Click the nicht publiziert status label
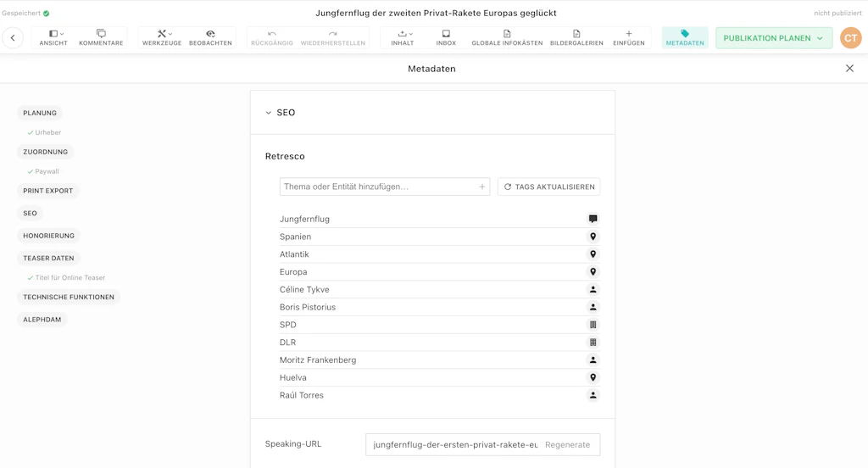Image resolution: width=868 pixels, height=468 pixels. tap(837, 13)
